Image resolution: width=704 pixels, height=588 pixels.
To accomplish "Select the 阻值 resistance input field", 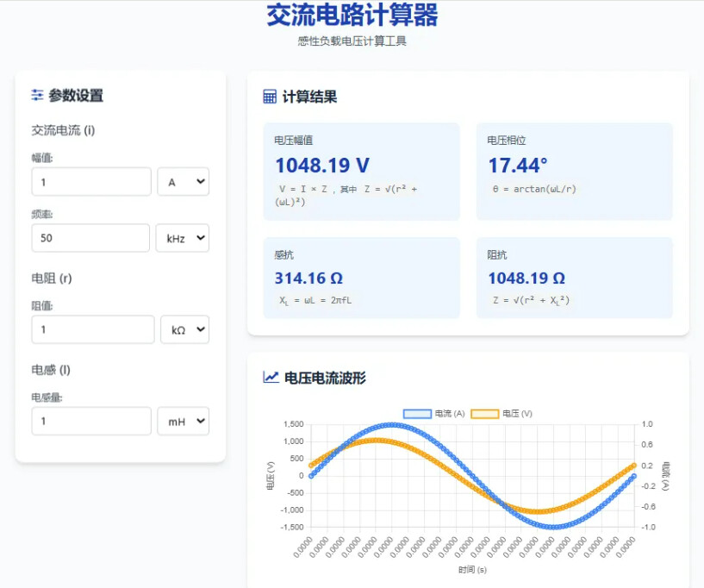I will (93, 329).
